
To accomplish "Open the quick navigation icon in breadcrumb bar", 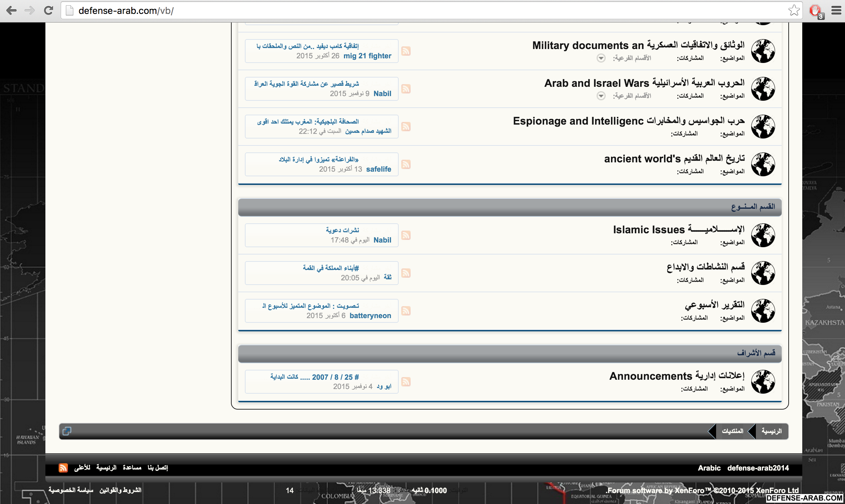I will click(67, 431).
